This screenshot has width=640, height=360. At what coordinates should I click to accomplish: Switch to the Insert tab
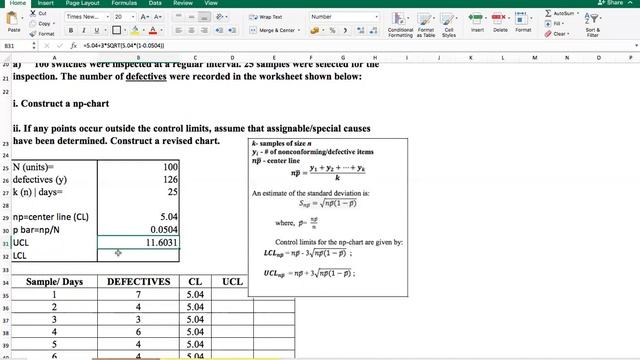(45, 3)
